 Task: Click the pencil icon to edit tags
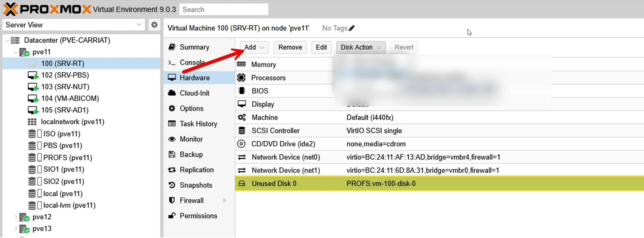[352, 28]
